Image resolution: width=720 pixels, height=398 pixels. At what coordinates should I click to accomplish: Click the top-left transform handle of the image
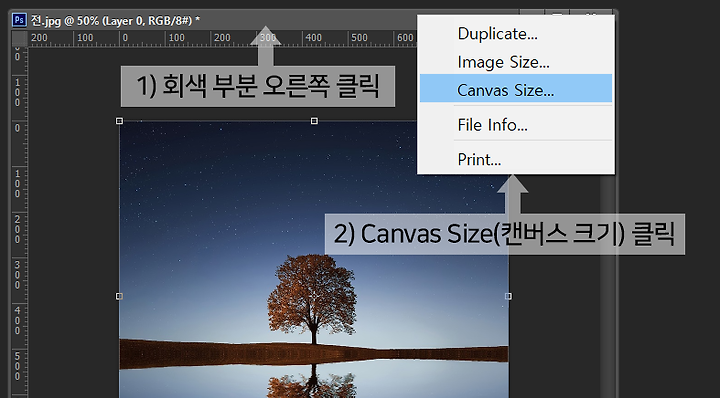tap(119, 121)
